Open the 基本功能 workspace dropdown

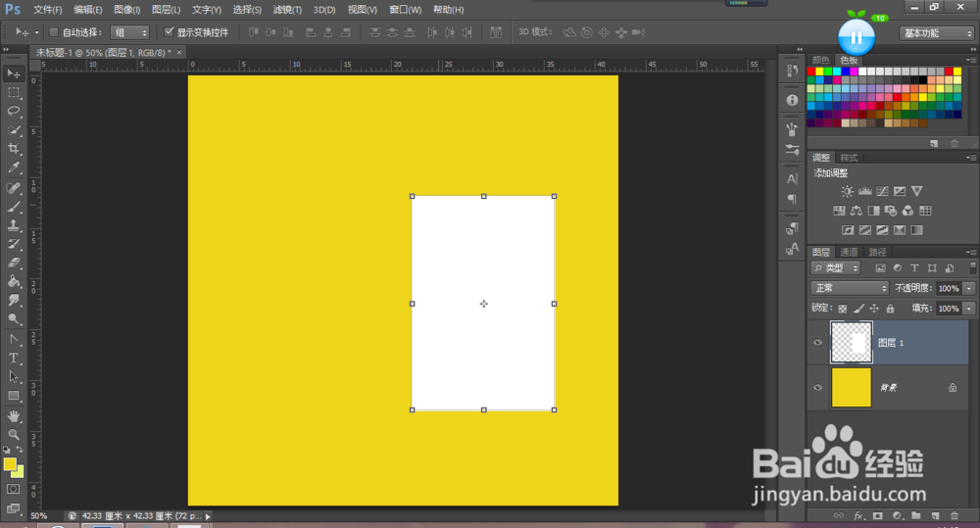coord(938,33)
